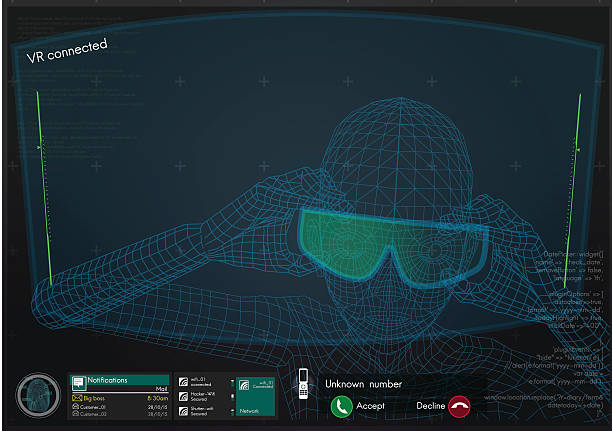The width and height of the screenshot is (612, 431).
Task: Toggle the signal indicator next to Hacker-Wifi
Action: (x=233, y=397)
